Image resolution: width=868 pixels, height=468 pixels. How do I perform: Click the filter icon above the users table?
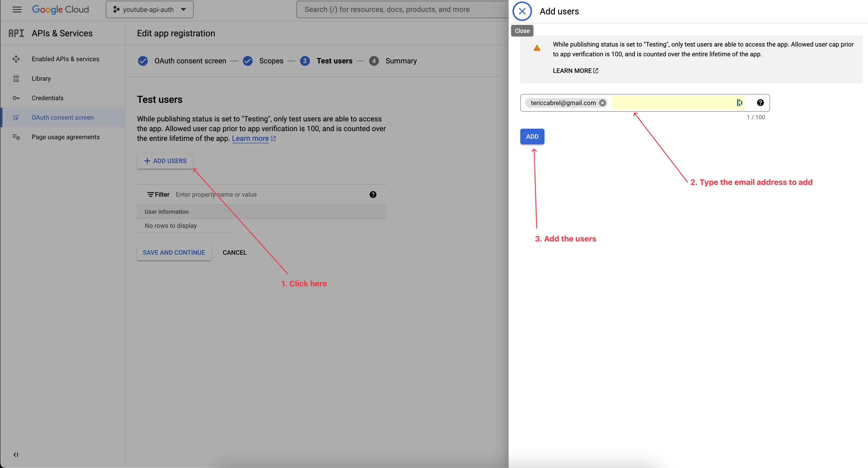(150, 195)
